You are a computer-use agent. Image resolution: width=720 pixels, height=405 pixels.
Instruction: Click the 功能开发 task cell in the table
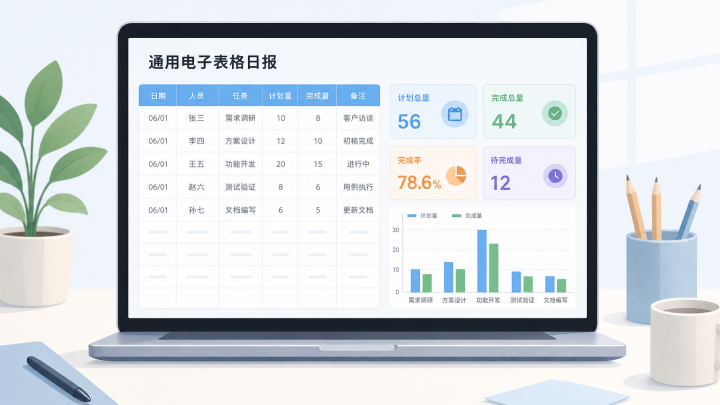click(x=240, y=164)
